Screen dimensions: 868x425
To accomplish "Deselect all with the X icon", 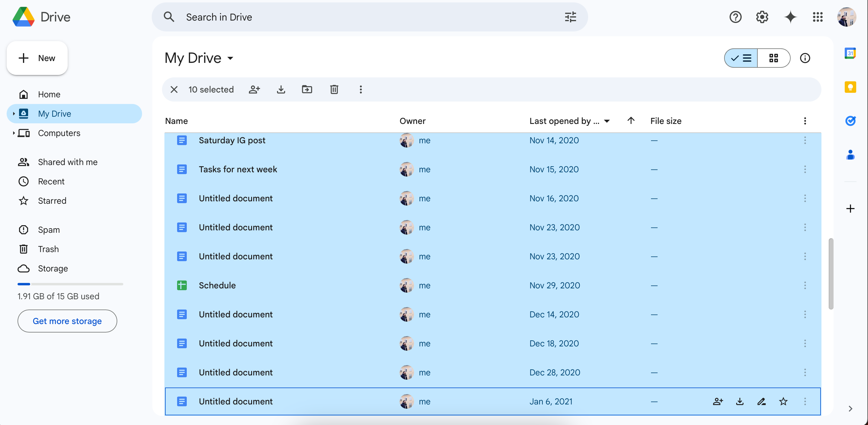I will pos(174,89).
